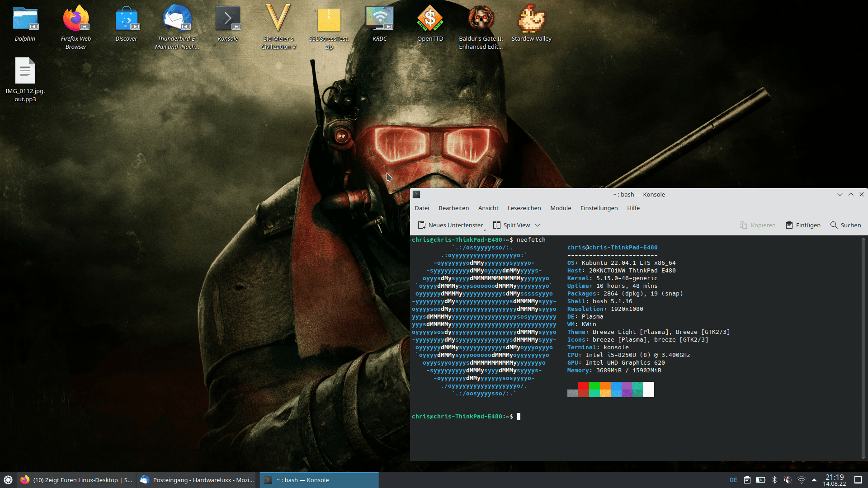Viewport: 868px width, 488px height.
Task: Open the Ansicht menu in Konsole
Action: pyautogui.click(x=488, y=208)
